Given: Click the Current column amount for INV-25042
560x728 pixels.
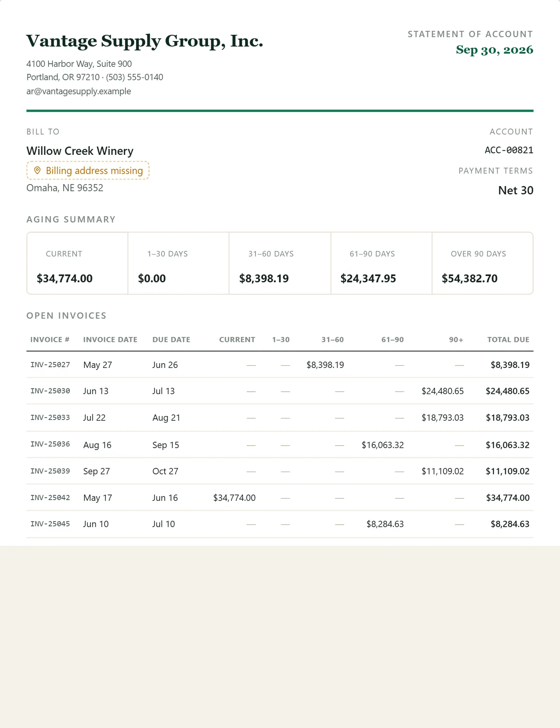Looking at the screenshot, I should [x=234, y=498].
